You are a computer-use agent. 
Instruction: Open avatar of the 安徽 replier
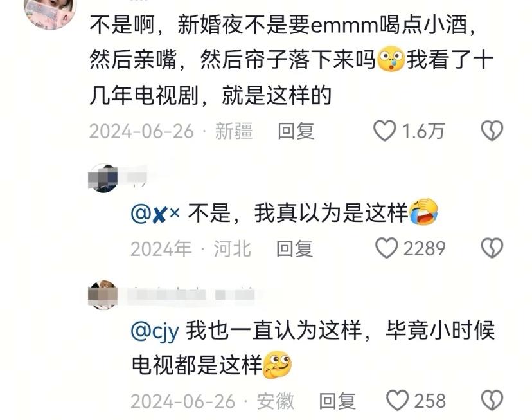coord(103,295)
